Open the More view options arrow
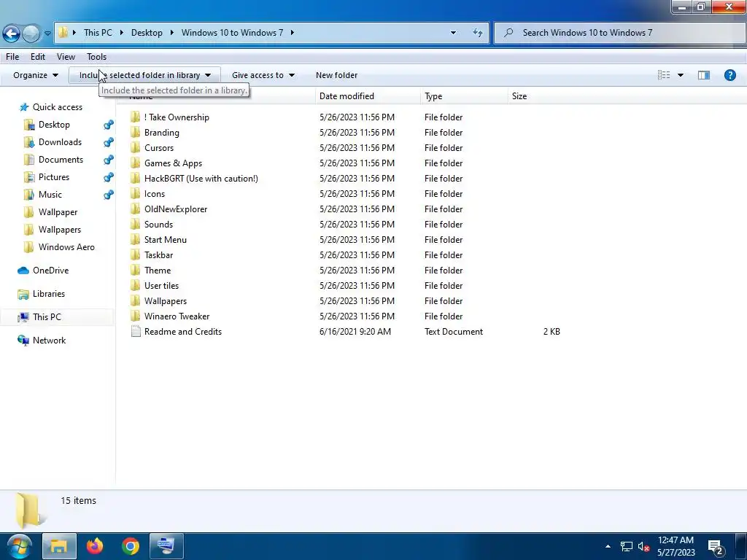747x560 pixels. (x=681, y=75)
